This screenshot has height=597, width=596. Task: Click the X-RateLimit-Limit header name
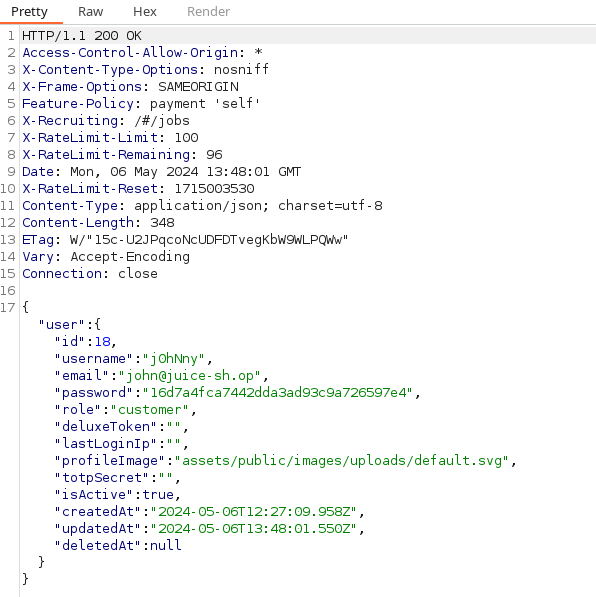[90, 137]
